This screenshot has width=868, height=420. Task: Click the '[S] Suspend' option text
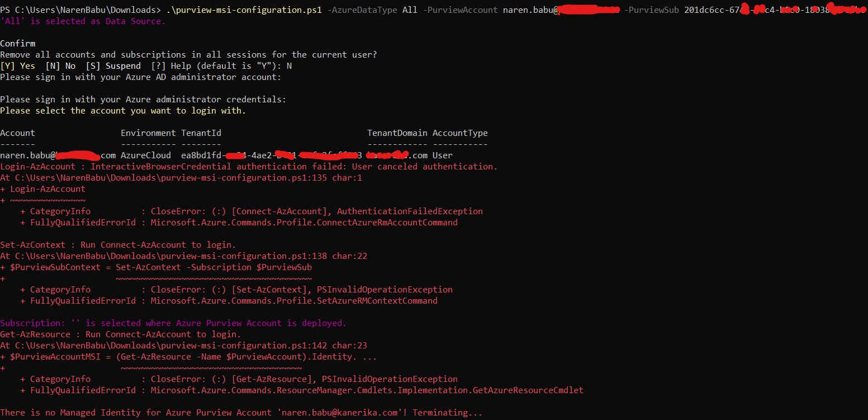(x=113, y=66)
